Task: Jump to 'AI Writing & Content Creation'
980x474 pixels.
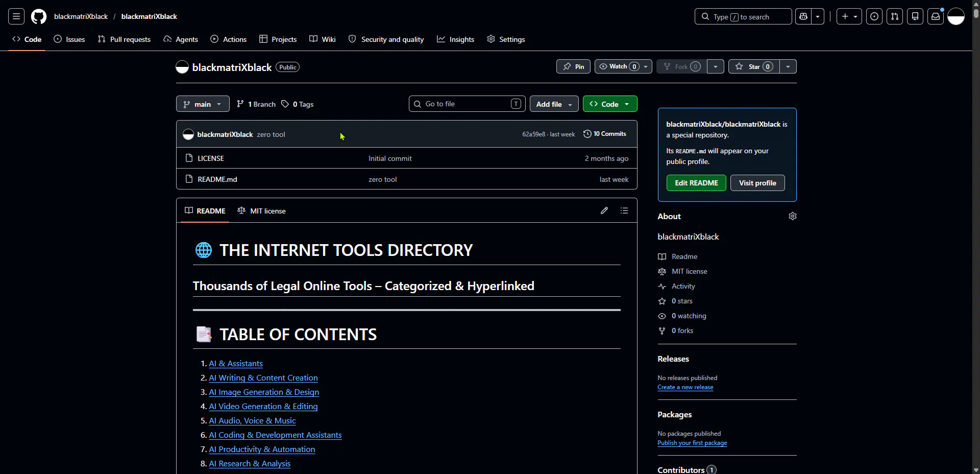Action: [x=263, y=378]
